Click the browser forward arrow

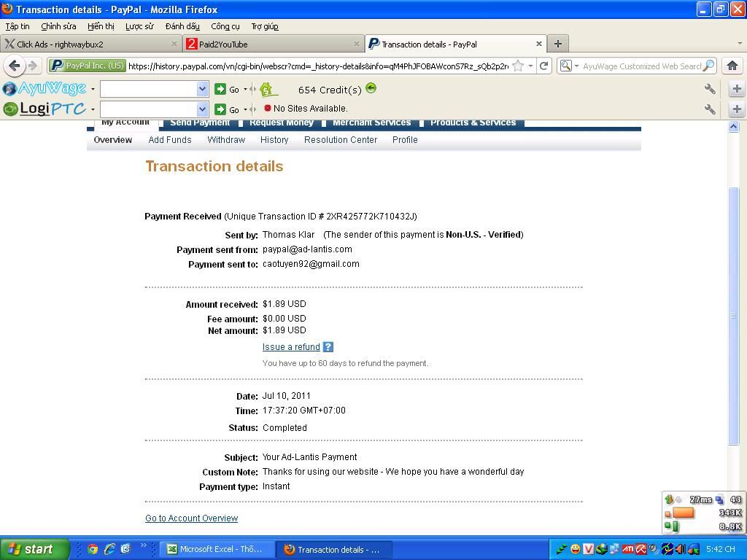tap(32, 66)
